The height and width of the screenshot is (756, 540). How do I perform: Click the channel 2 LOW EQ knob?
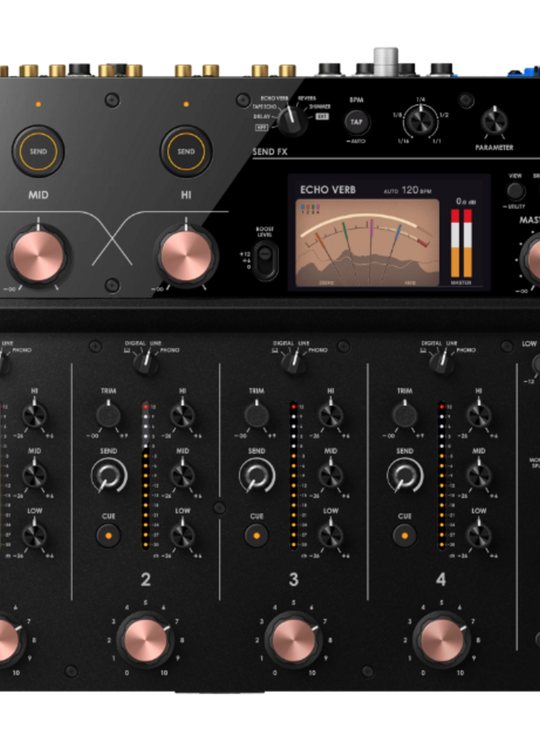point(182,535)
